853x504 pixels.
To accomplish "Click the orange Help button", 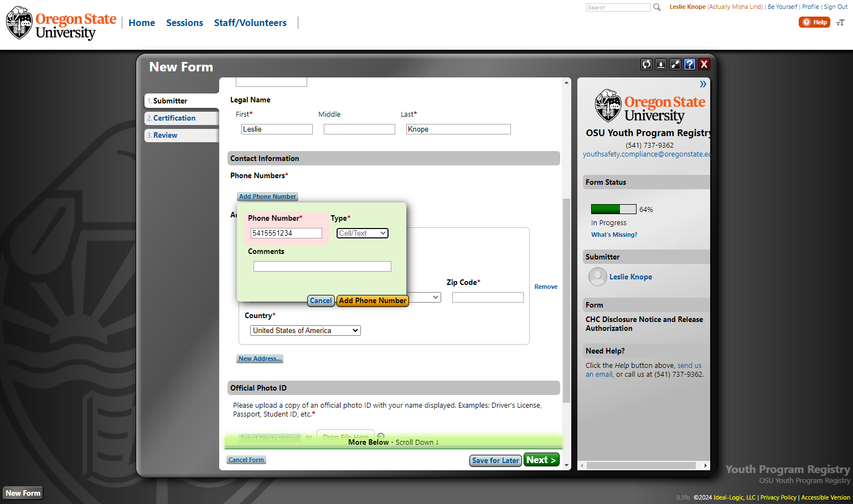I will click(x=814, y=22).
